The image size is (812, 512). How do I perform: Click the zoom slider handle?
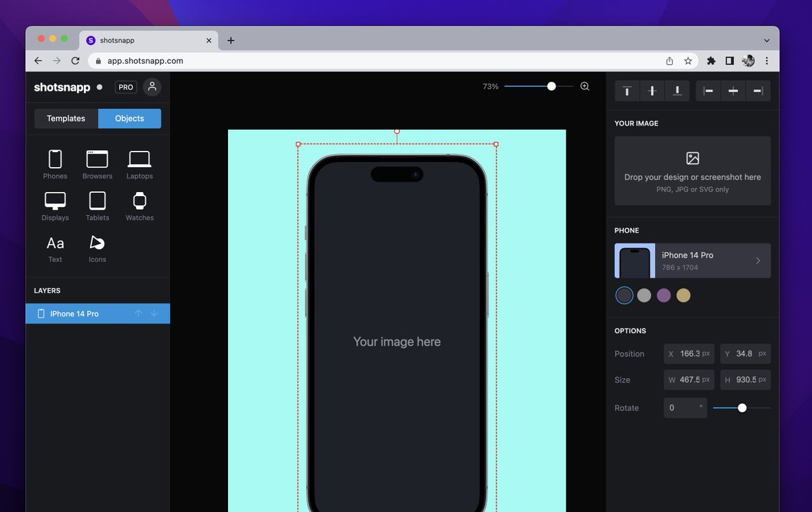(x=551, y=87)
